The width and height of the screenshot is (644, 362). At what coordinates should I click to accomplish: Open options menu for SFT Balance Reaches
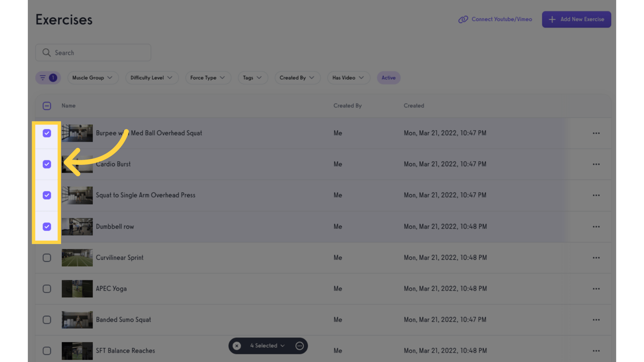[596, 351]
